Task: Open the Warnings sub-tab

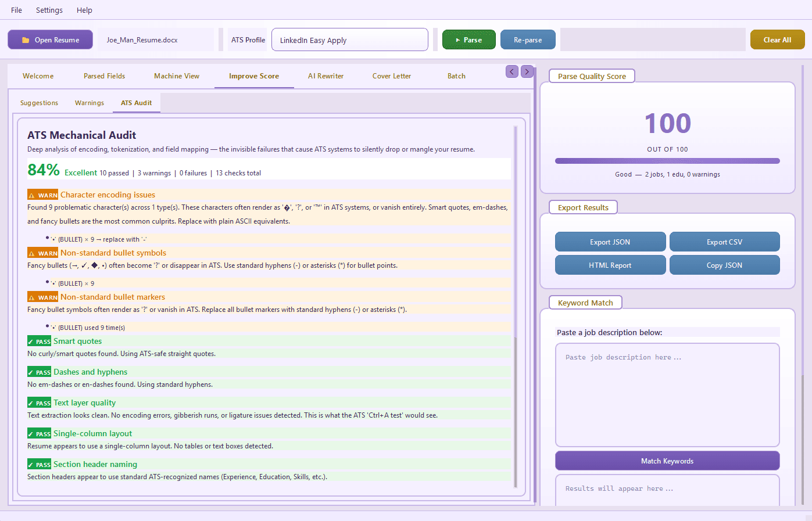Action: 90,103
